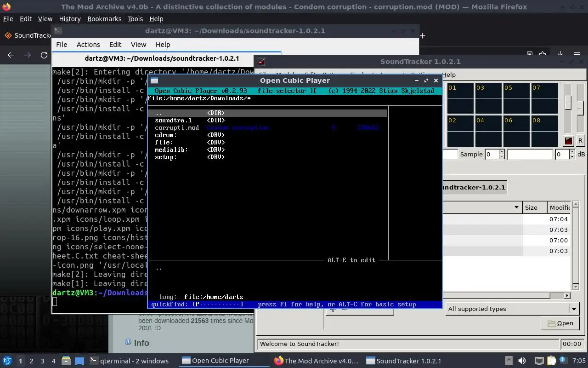Click Open button in SoundTracker file dialog
Viewport: 588px width, 368px height.
point(560,323)
